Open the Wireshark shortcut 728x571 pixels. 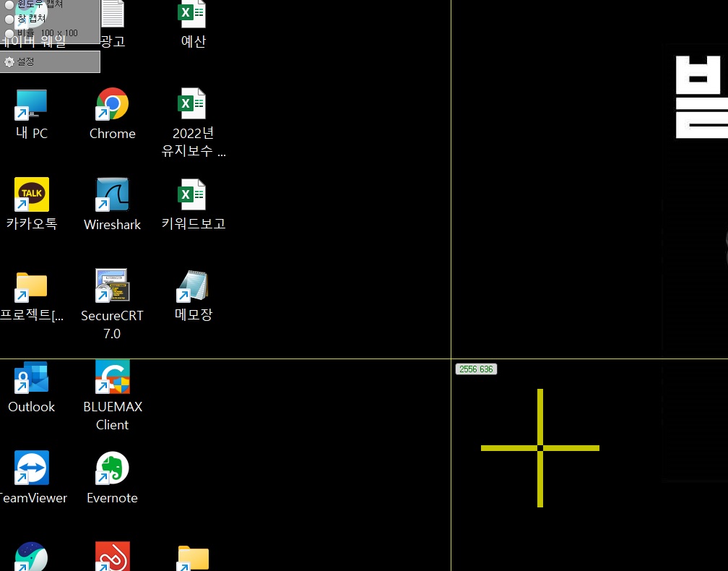[x=113, y=205]
